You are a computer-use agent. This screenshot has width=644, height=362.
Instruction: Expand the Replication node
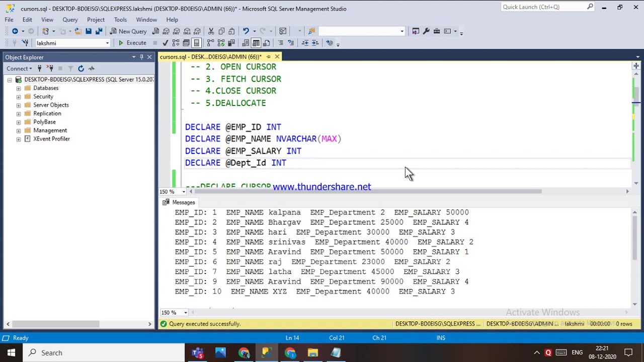(x=19, y=114)
